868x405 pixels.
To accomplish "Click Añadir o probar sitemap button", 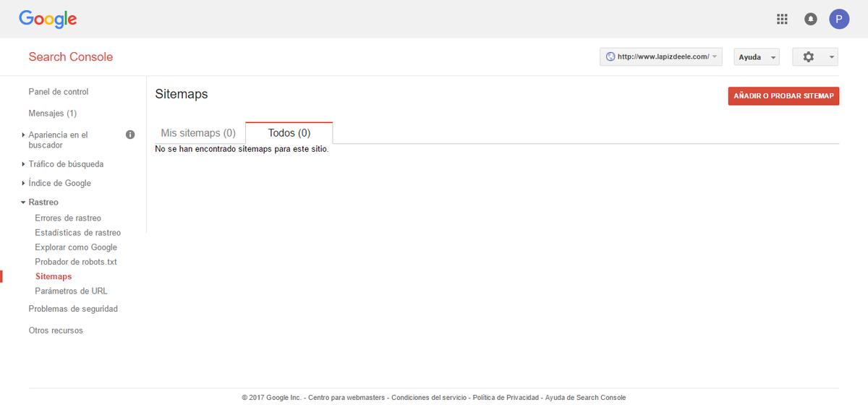I will point(783,96).
